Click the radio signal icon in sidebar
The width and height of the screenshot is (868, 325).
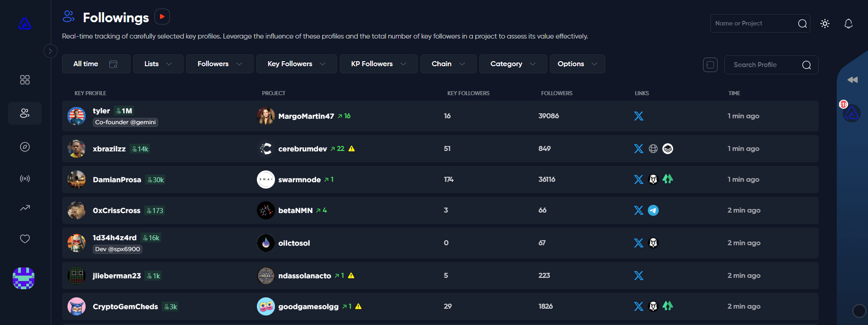coord(25,179)
